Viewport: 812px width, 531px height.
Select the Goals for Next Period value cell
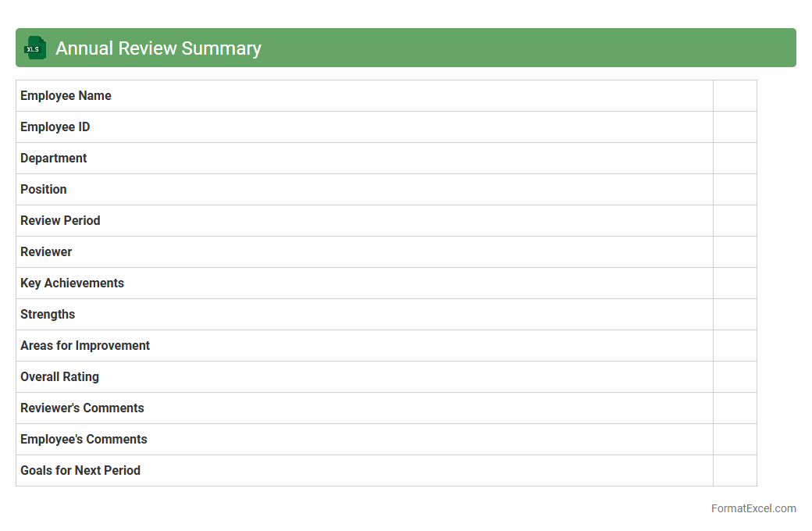coord(734,471)
